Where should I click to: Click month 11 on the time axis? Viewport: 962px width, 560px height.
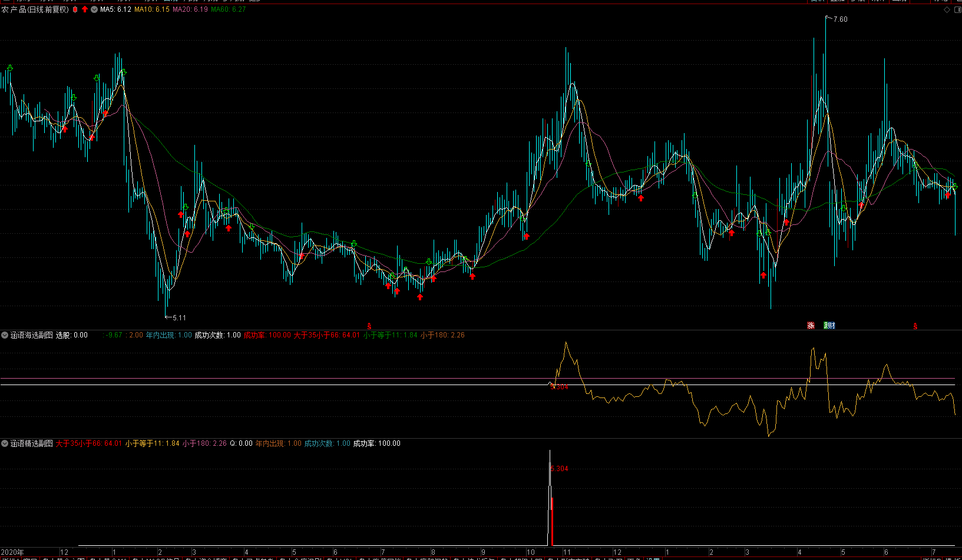tap(567, 552)
